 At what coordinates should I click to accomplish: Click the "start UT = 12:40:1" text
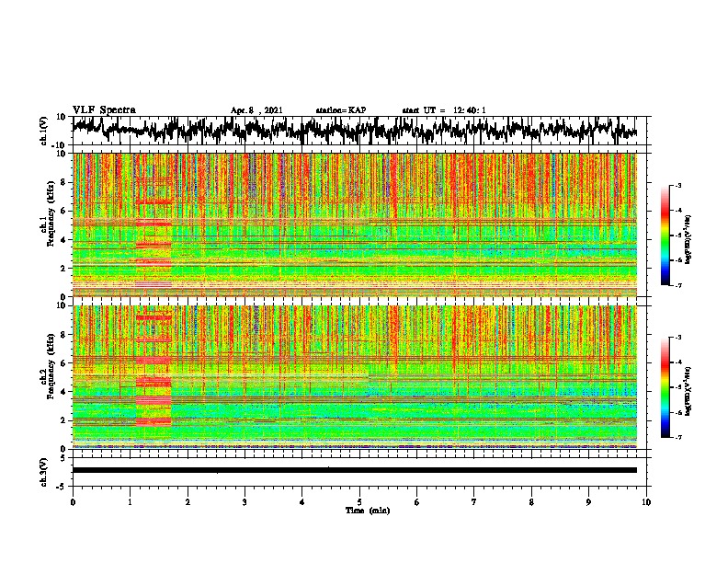pos(444,110)
